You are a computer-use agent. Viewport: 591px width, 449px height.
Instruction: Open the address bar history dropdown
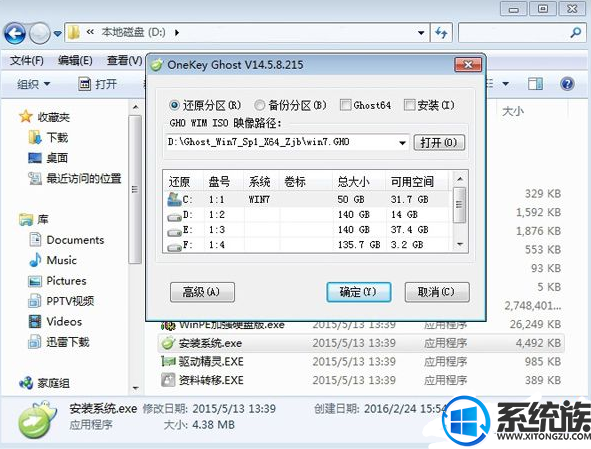tap(421, 33)
